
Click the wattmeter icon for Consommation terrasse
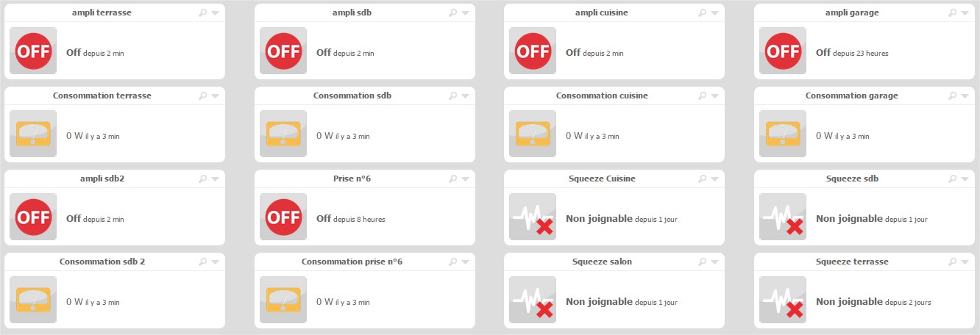click(33, 134)
